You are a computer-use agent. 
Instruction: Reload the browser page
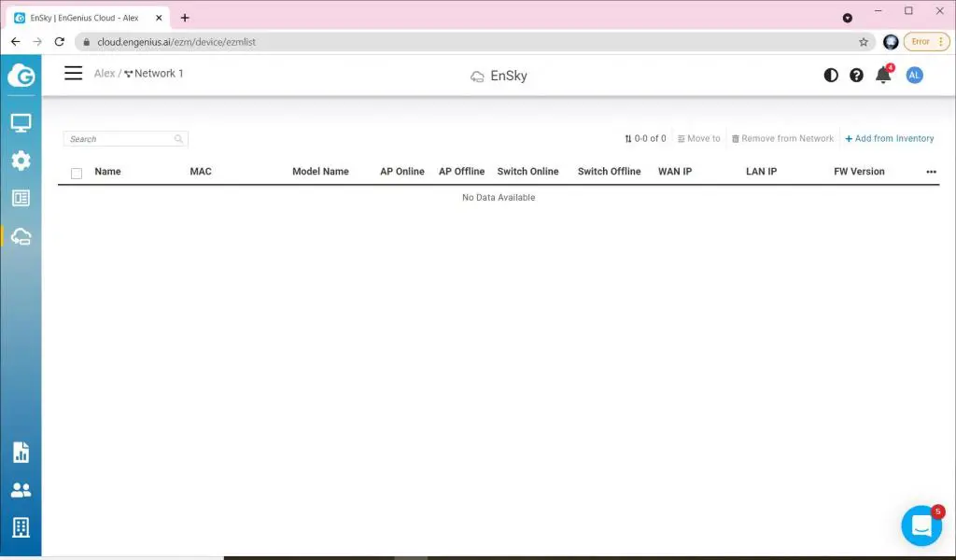(59, 42)
